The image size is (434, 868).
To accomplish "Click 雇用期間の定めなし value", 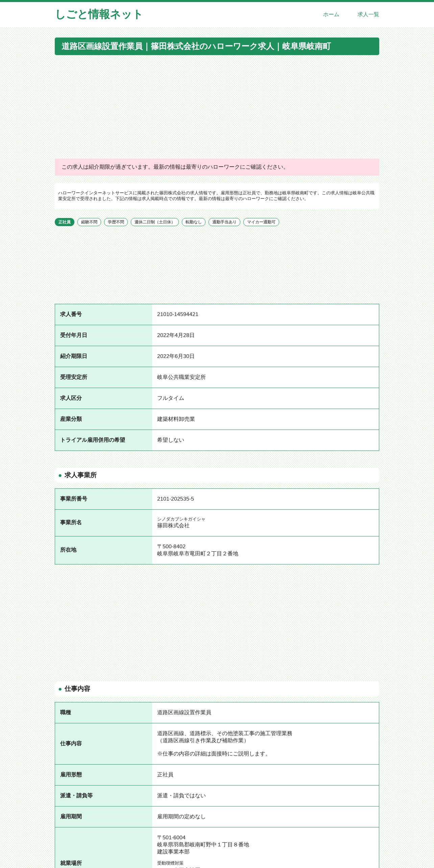I will point(182,817).
